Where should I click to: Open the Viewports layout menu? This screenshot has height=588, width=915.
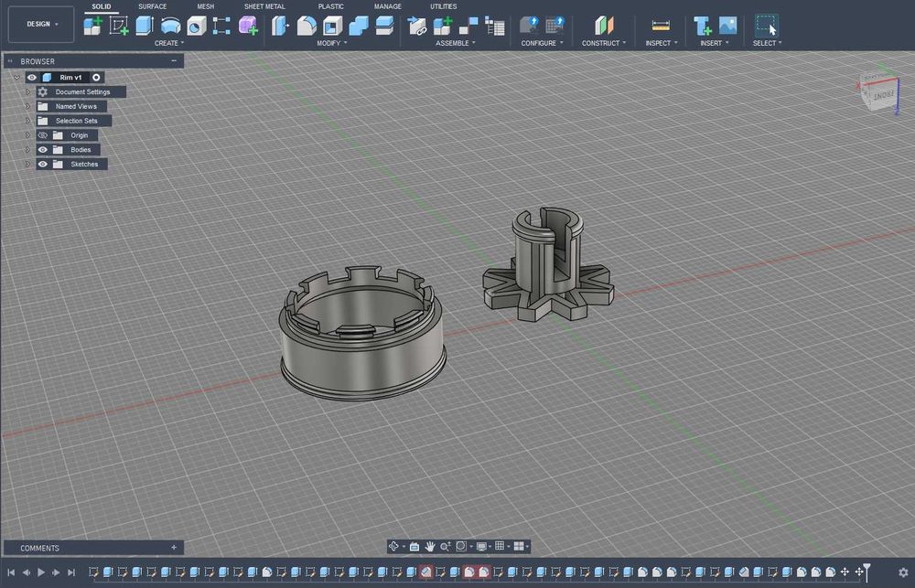coord(519,546)
